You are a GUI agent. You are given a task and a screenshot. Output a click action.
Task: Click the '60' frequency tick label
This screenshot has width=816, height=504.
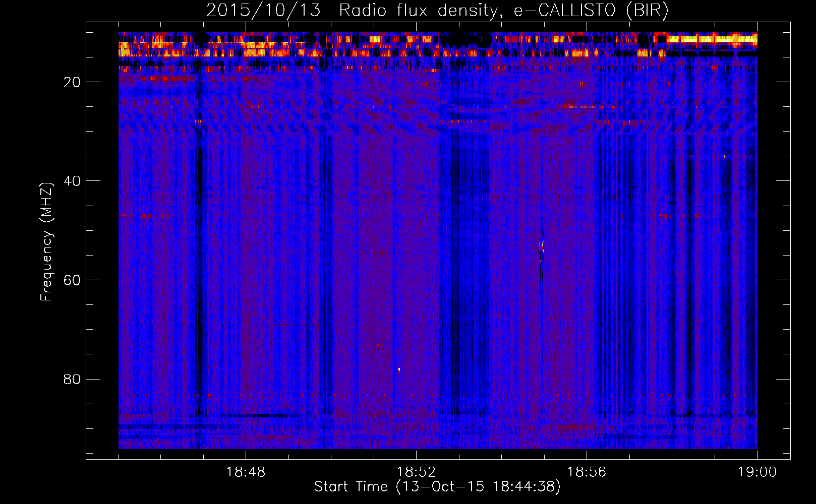pos(73,280)
